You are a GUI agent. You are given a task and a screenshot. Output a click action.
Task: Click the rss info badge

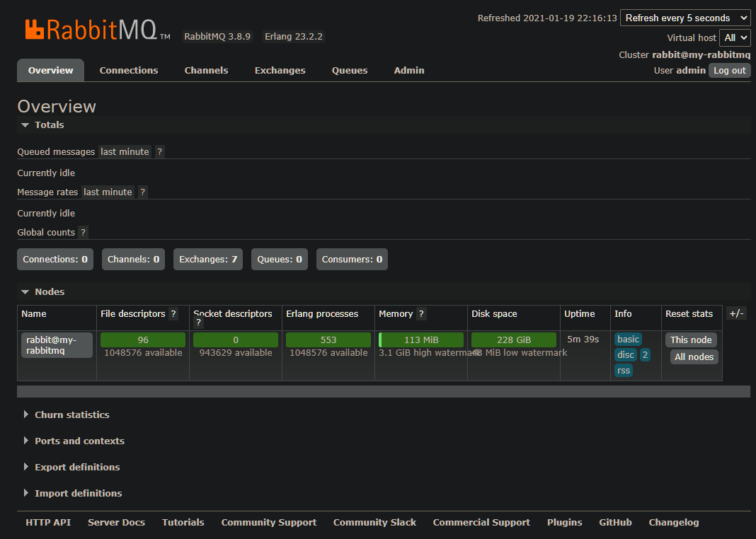[624, 371]
